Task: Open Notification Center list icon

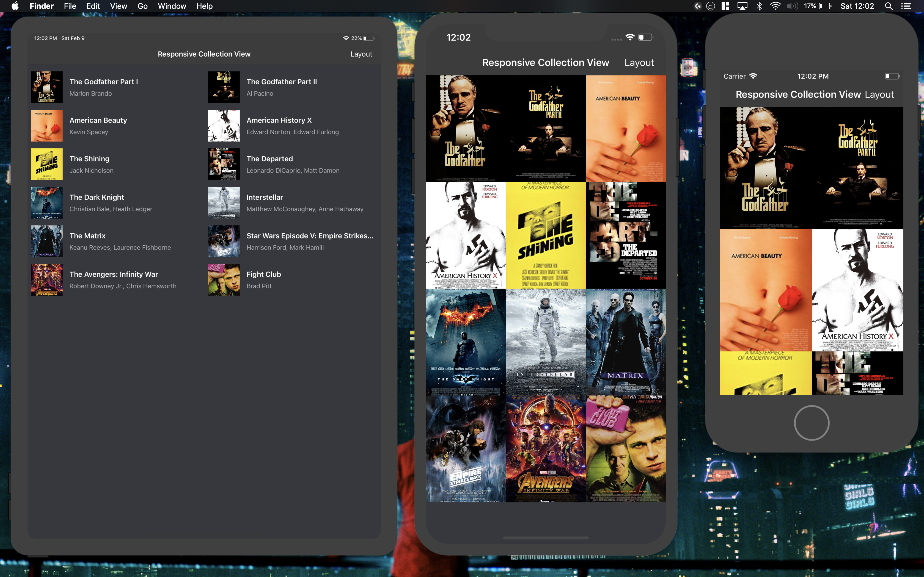Action: 906,6
